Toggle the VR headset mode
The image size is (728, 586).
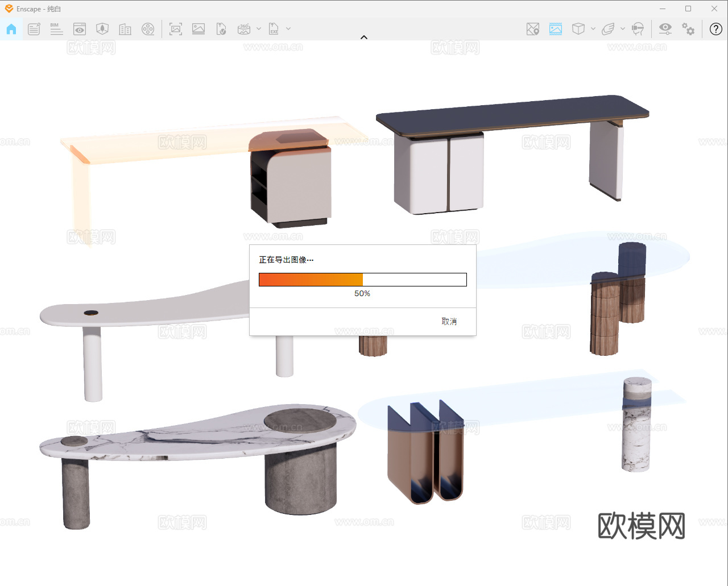click(638, 29)
